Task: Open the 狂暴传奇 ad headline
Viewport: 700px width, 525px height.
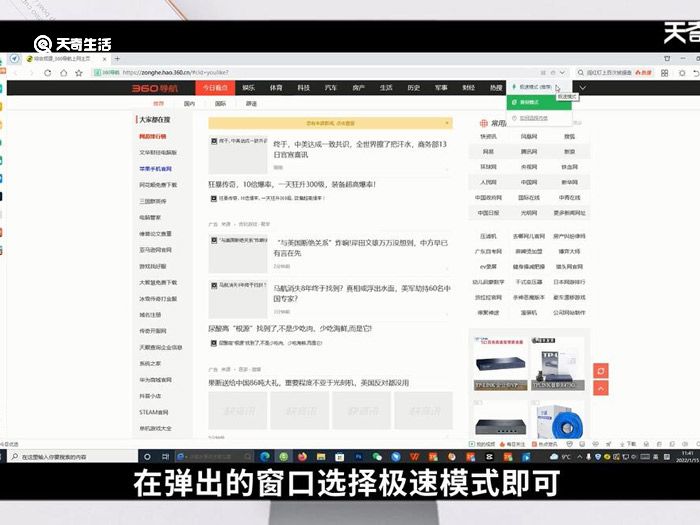Action: [x=292, y=184]
